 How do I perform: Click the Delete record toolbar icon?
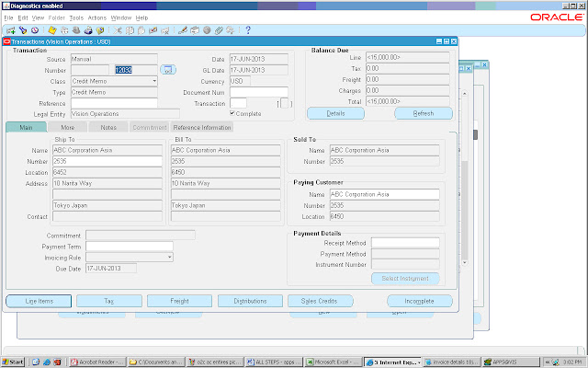(x=165, y=30)
